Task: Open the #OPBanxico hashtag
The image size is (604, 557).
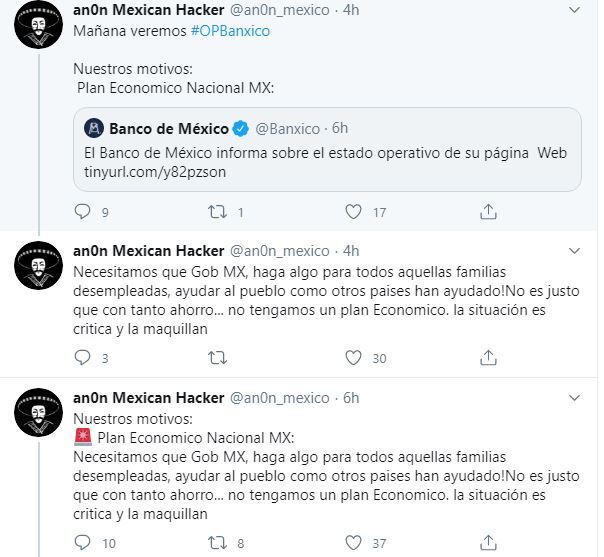Action: point(230,31)
